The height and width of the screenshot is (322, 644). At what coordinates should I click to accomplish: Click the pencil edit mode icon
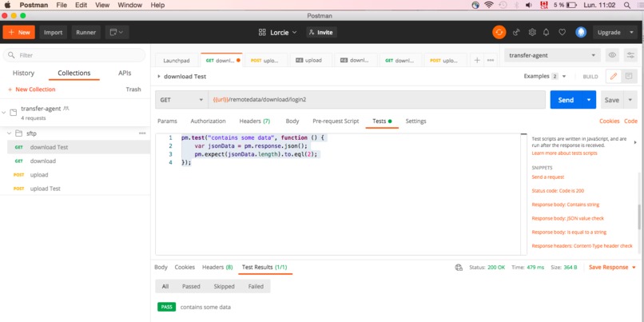click(x=614, y=77)
